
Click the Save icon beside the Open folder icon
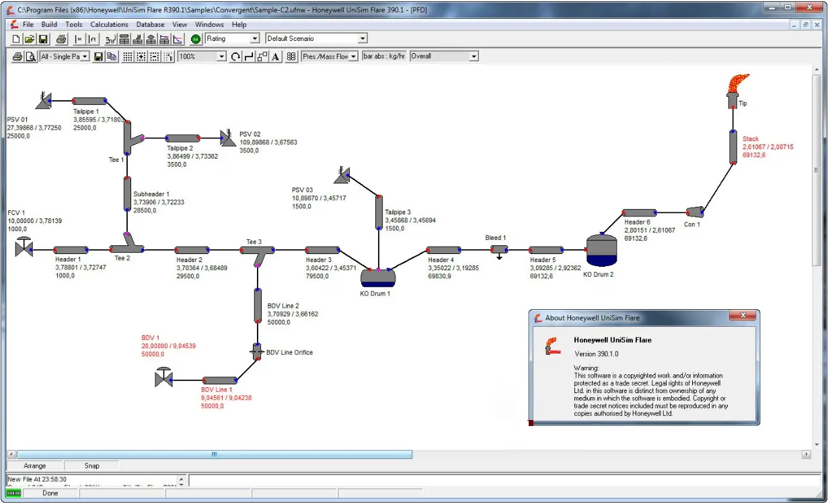(x=42, y=39)
